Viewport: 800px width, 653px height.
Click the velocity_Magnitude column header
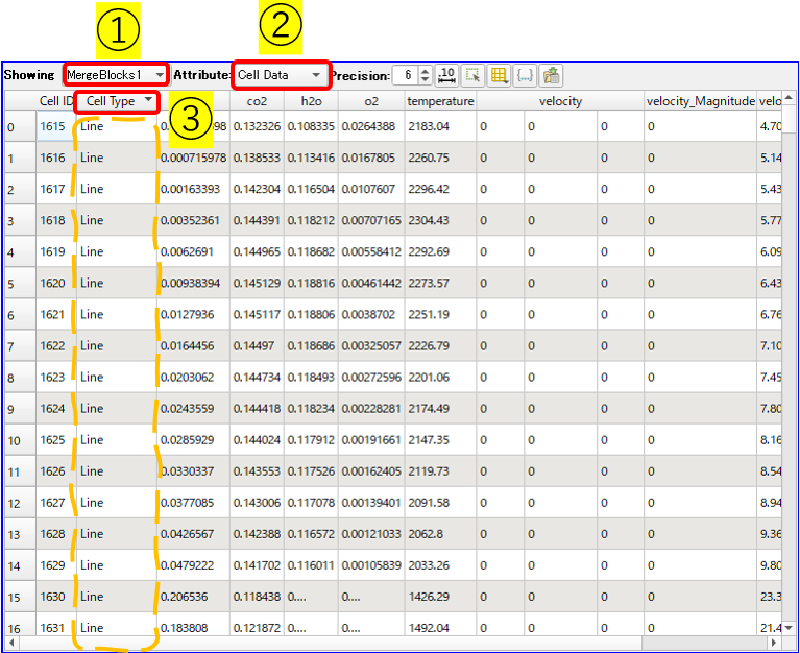point(700,101)
